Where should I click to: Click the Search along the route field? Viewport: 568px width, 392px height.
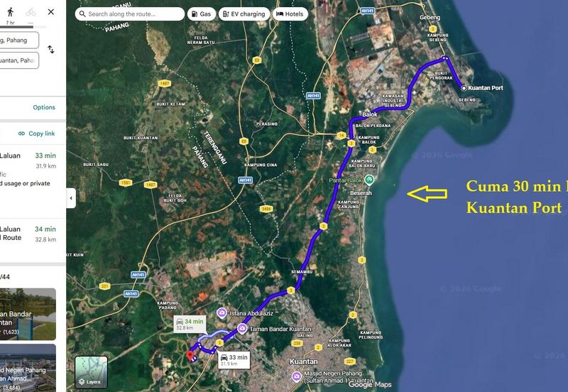(131, 13)
